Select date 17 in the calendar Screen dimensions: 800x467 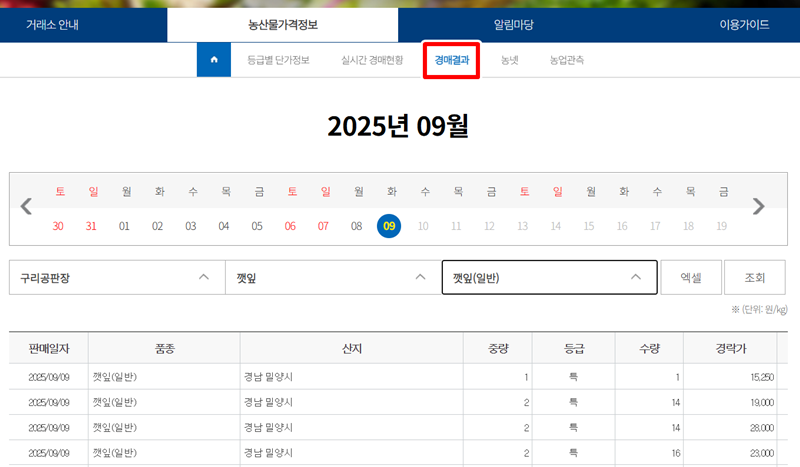point(655,226)
